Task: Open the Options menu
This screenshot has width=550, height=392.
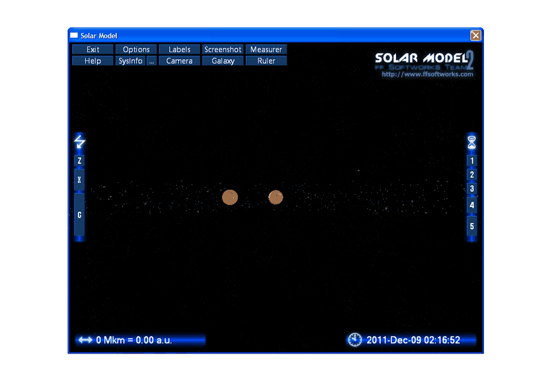Action: pyautogui.click(x=136, y=50)
